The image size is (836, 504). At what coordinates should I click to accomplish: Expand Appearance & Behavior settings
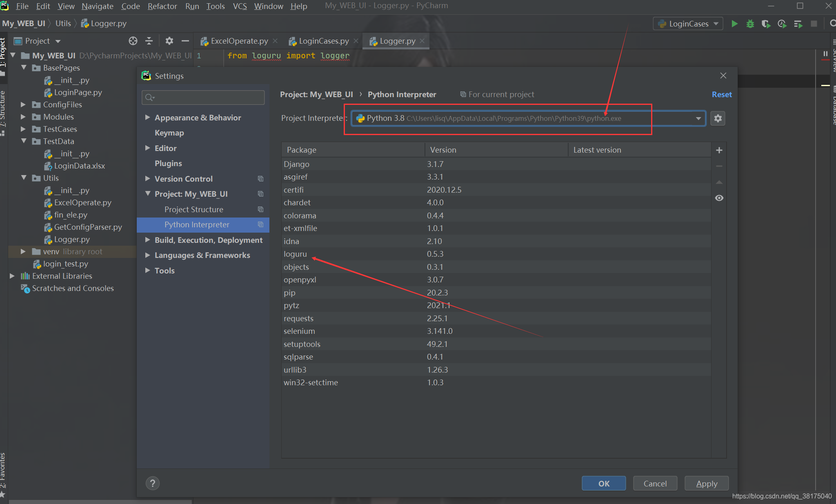pos(148,118)
